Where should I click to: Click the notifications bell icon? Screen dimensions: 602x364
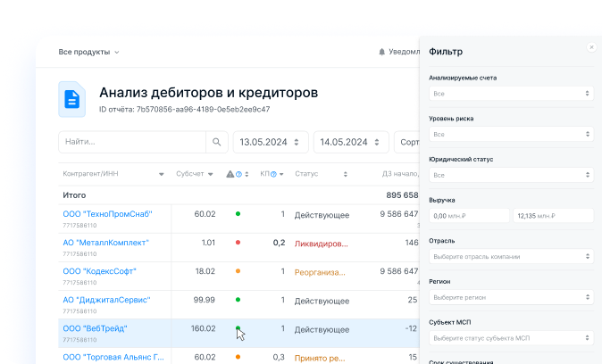(382, 52)
